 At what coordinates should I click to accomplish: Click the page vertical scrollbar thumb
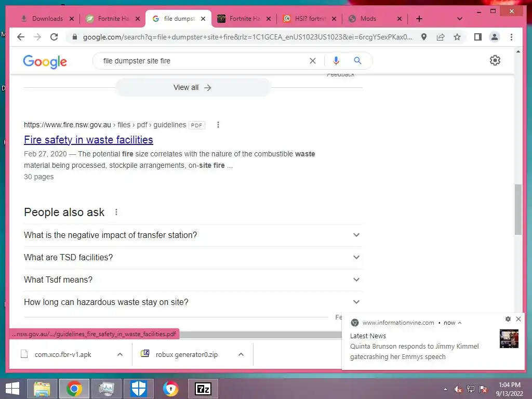click(x=518, y=209)
